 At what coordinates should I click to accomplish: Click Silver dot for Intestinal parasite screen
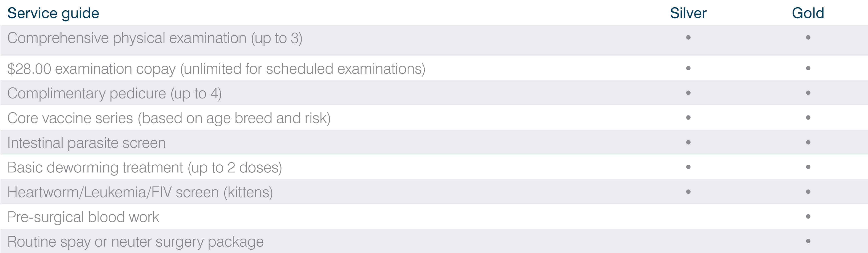(688, 142)
